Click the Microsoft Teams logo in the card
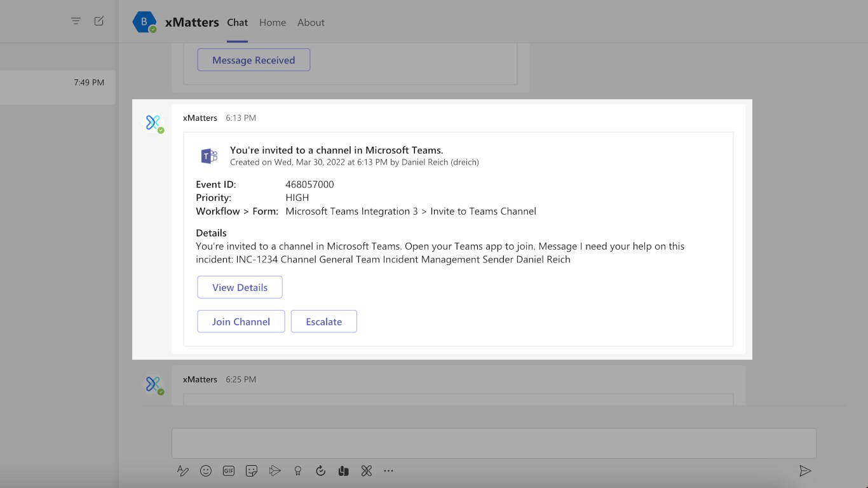 (x=209, y=156)
